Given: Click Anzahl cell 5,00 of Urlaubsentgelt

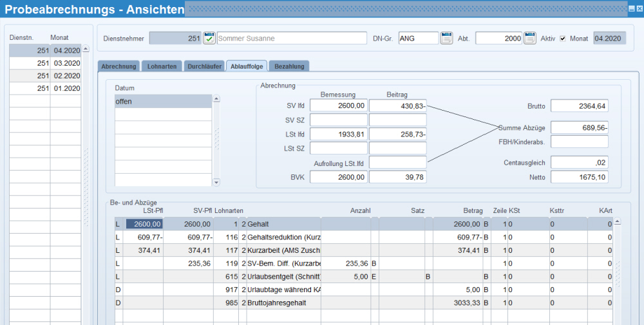Looking at the screenshot, I should click(x=345, y=277).
